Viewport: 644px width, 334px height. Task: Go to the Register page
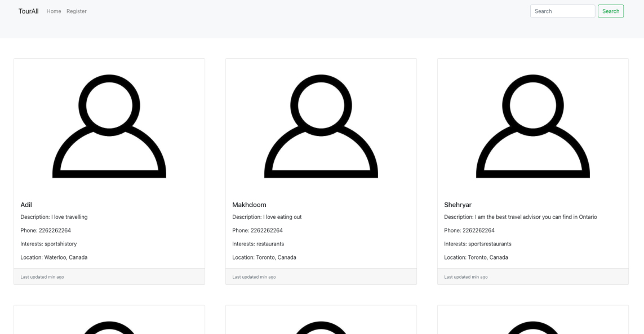(77, 11)
